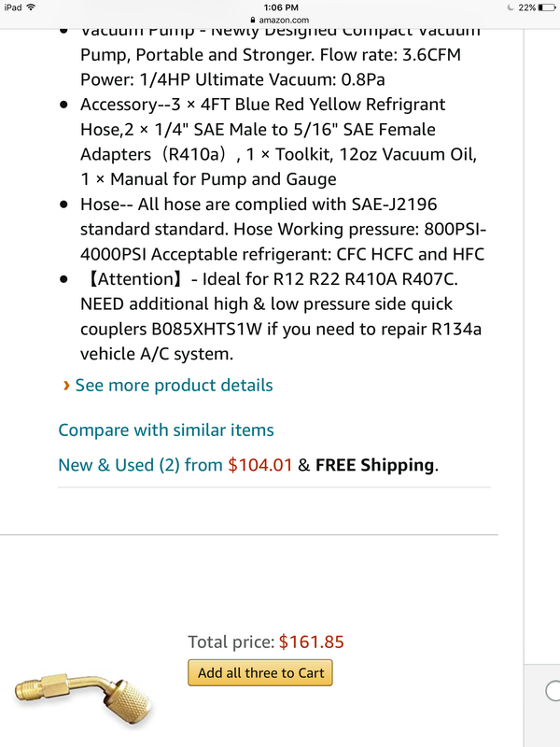This screenshot has height=747, width=560.
Task: Tap the 1:06 PM clock in status bar
Action: coord(279,7)
